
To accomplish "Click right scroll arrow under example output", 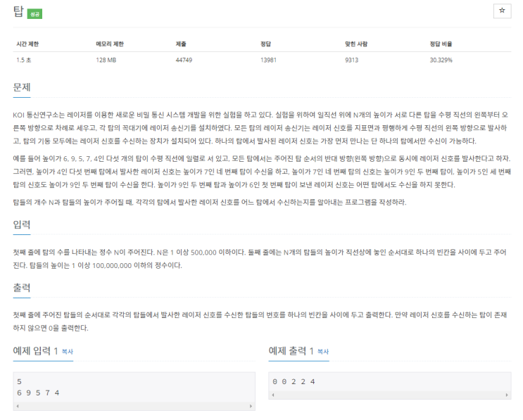I will coord(507,395).
